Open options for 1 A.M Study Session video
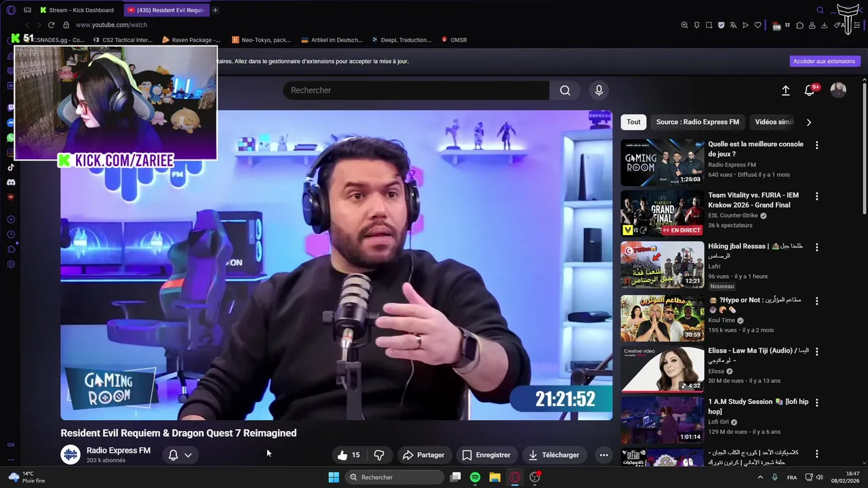 (816, 403)
